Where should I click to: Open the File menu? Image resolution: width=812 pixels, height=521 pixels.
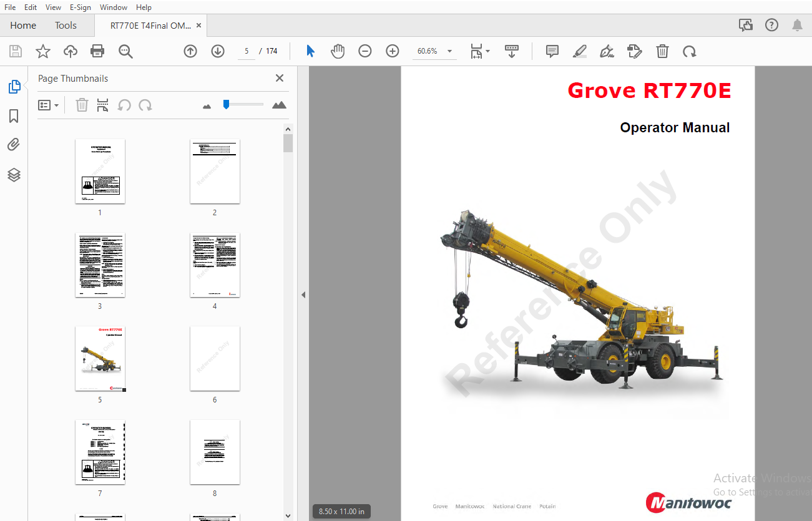[x=10, y=7]
